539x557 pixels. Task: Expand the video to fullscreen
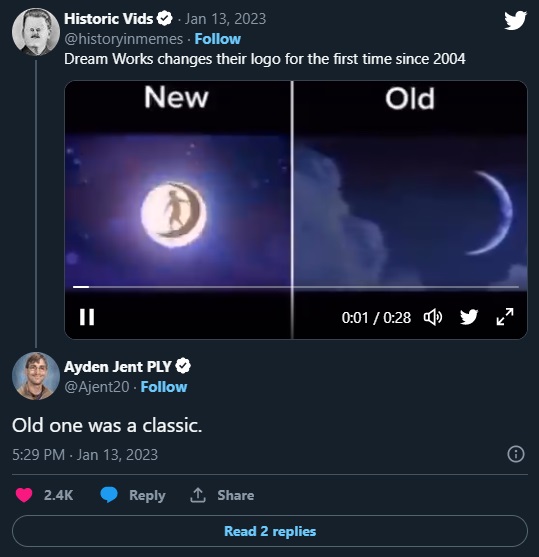pyautogui.click(x=505, y=317)
